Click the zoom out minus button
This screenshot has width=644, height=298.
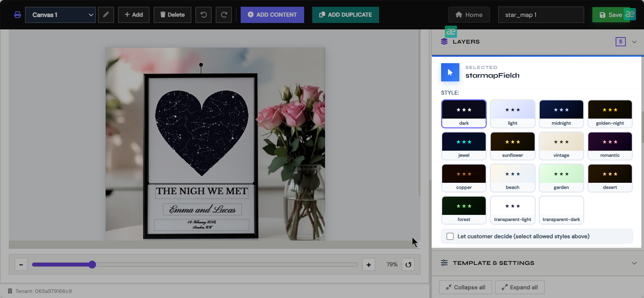pyautogui.click(x=21, y=265)
